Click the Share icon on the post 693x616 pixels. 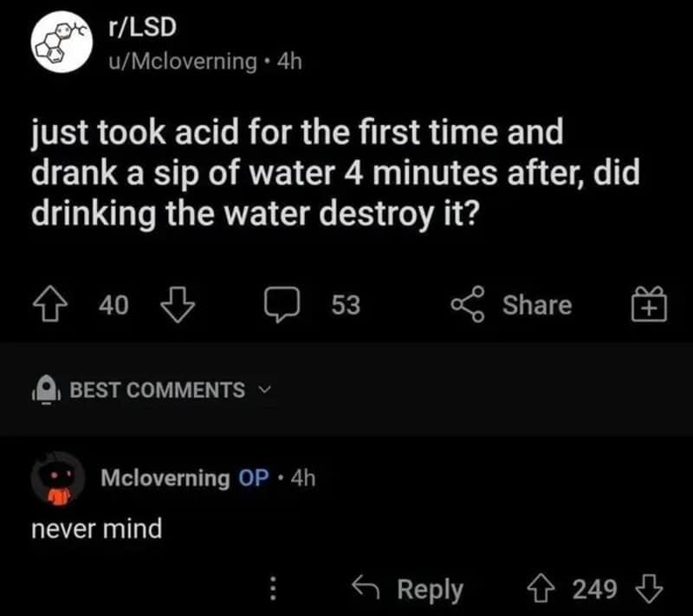pos(468,304)
